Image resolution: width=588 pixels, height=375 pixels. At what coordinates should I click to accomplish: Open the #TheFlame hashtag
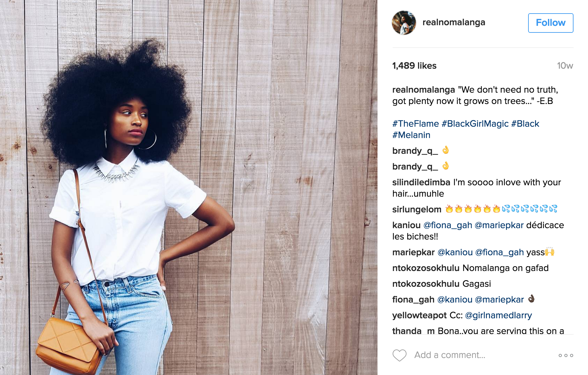pyautogui.click(x=415, y=124)
